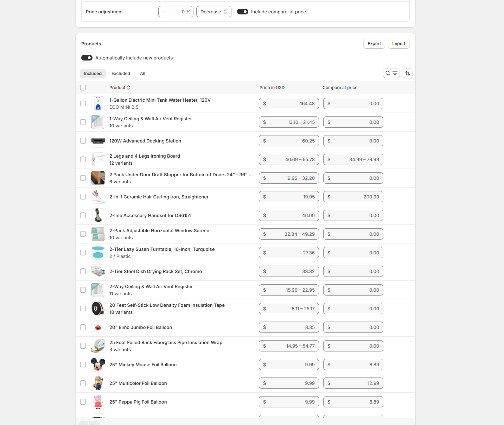The height and width of the screenshot is (425, 504).
Task: Open the sort products button
Action: click(x=408, y=73)
